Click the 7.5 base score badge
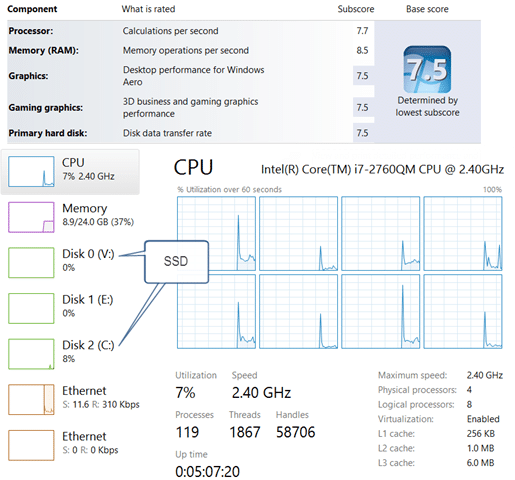 [x=427, y=69]
